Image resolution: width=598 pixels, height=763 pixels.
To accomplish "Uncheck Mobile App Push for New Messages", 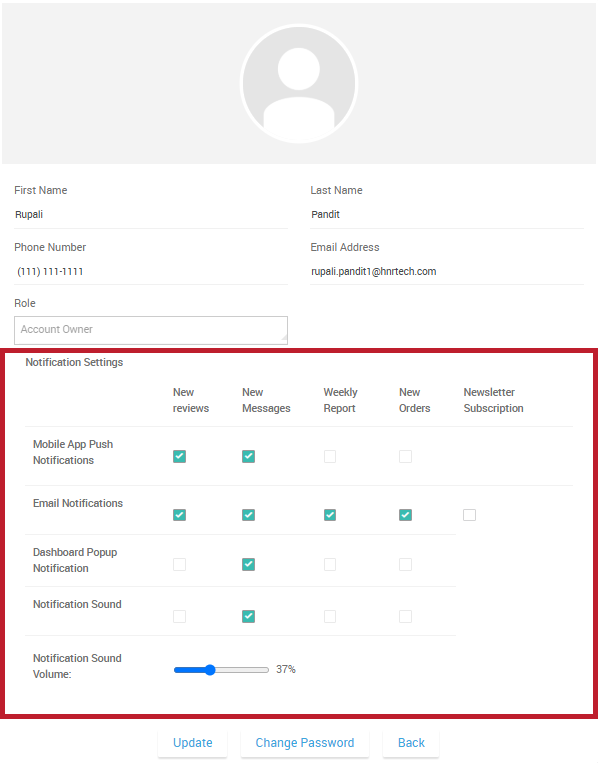I will tap(249, 456).
